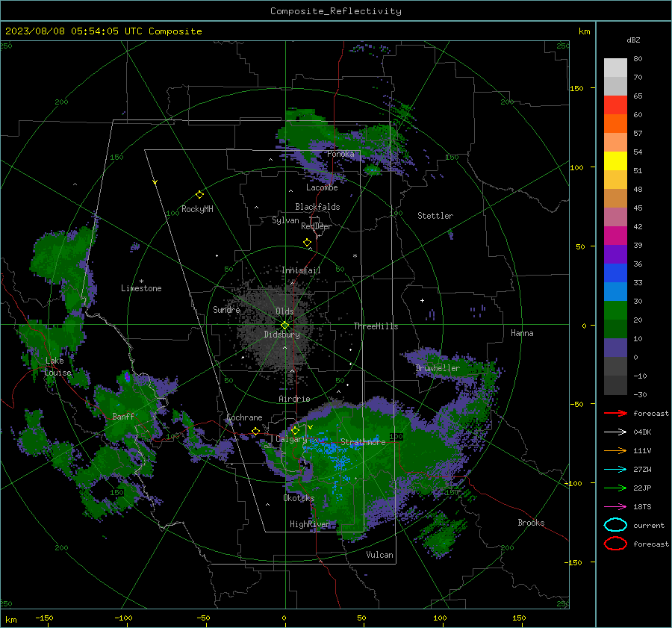Click the cyan 'current' ellipse legend icon
This screenshot has height=628, width=672.
point(615,525)
